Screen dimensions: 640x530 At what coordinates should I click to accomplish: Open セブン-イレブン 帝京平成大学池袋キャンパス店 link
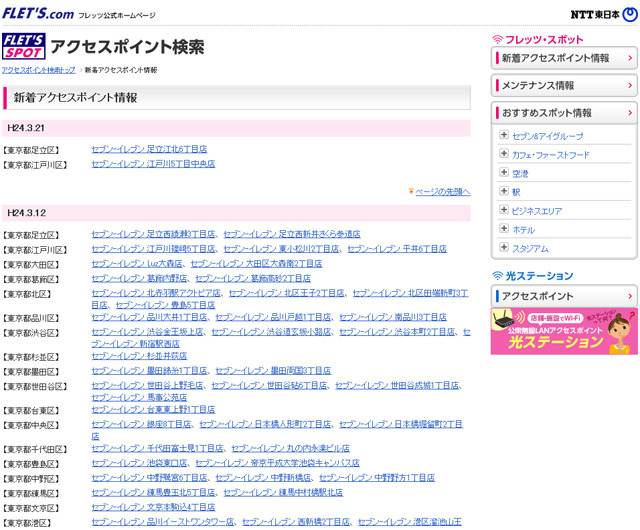click(x=278, y=463)
